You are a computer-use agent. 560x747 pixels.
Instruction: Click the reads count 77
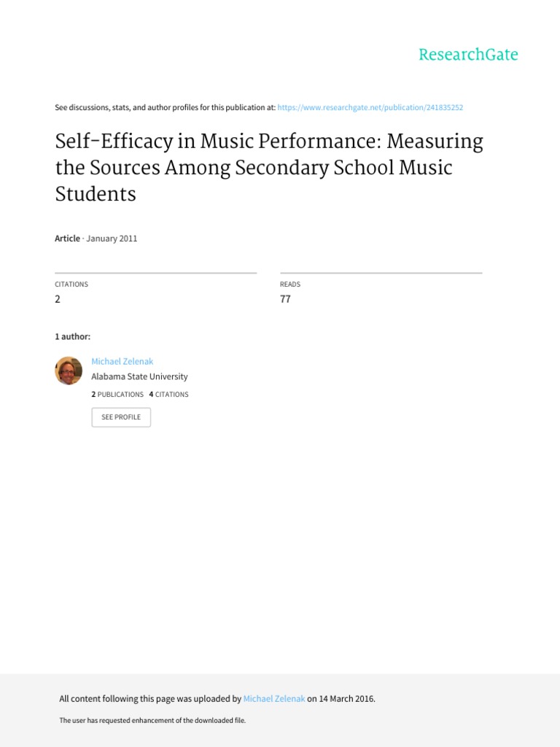[285, 299]
